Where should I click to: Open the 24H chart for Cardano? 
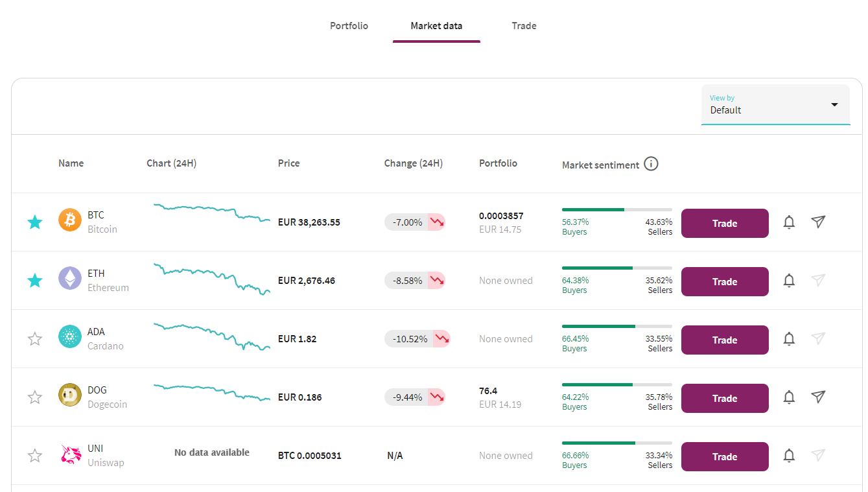pyautogui.click(x=211, y=338)
